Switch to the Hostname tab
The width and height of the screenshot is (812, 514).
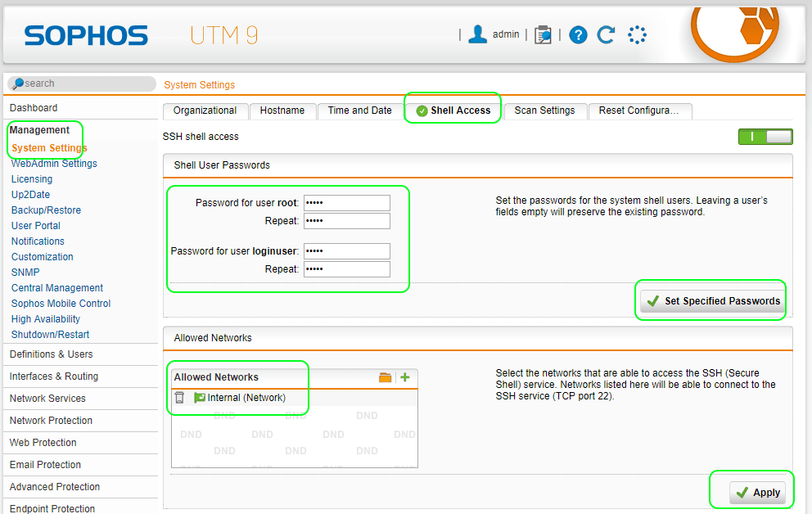[x=282, y=110]
